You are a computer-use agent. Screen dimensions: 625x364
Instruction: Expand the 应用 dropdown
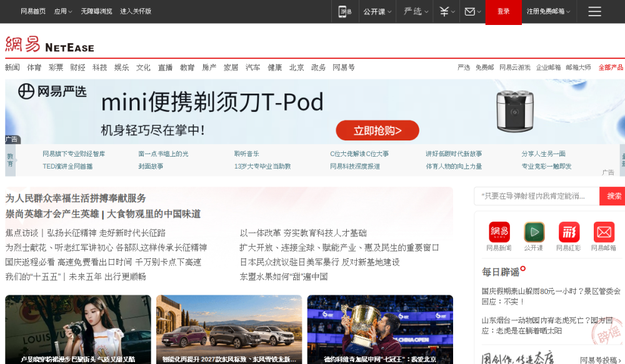point(63,11)
